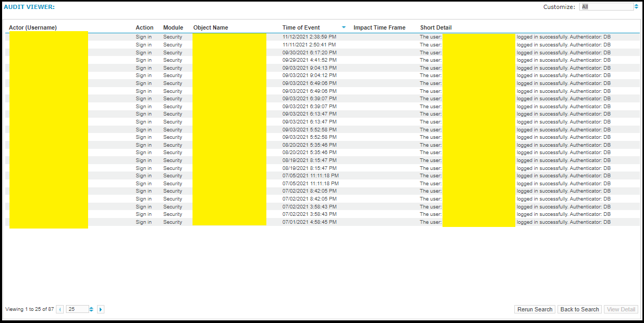
Task: Click the AUDIT VIEWER heading
Action: click(x=29, y=7)
